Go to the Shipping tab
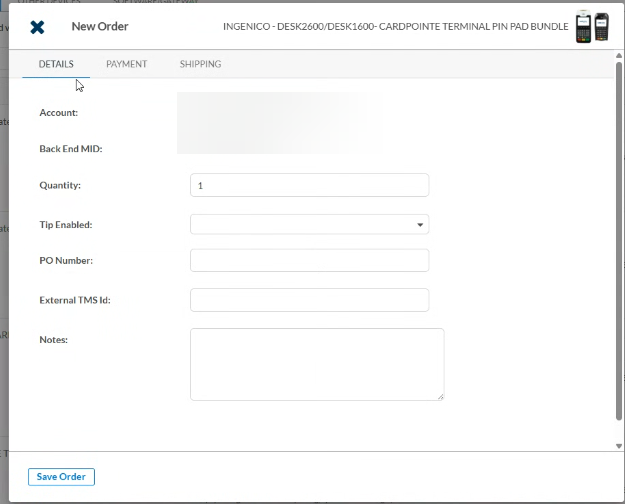The width and height of the screenshot is (625, 504). point(200,64)
